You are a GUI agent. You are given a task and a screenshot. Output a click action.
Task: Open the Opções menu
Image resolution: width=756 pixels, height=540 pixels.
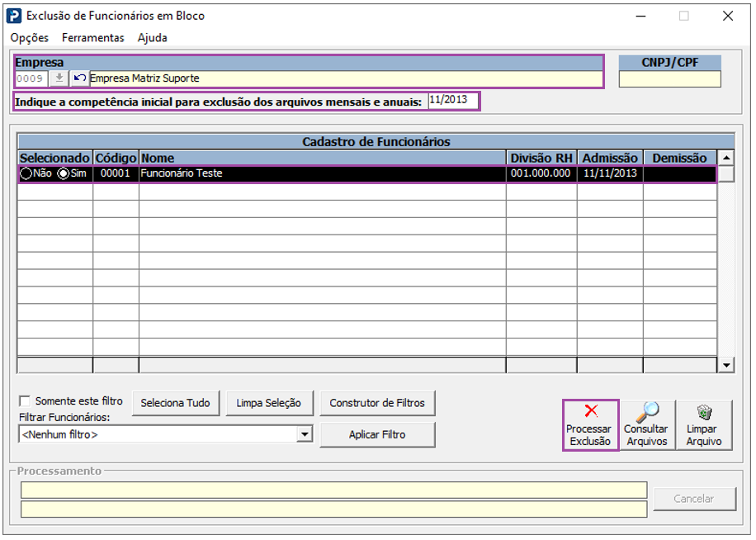pyautogui.click(x=30, y=38)
